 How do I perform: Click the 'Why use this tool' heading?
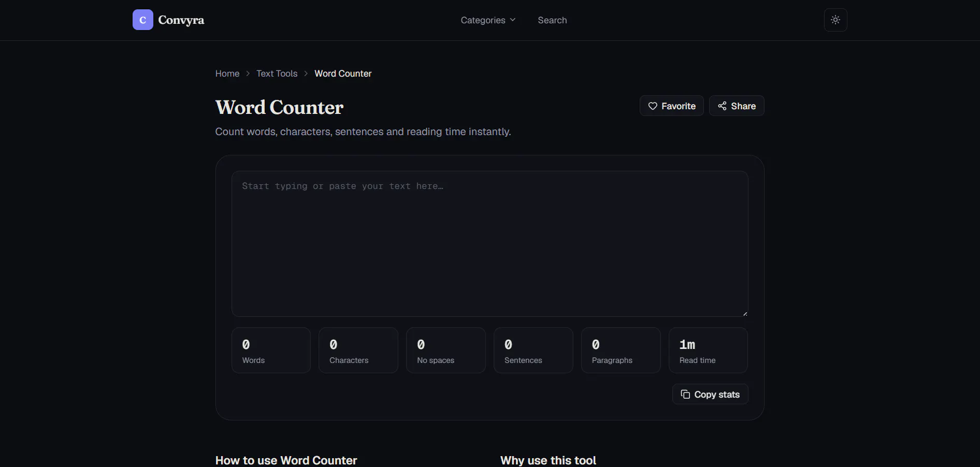click(548, 460)
